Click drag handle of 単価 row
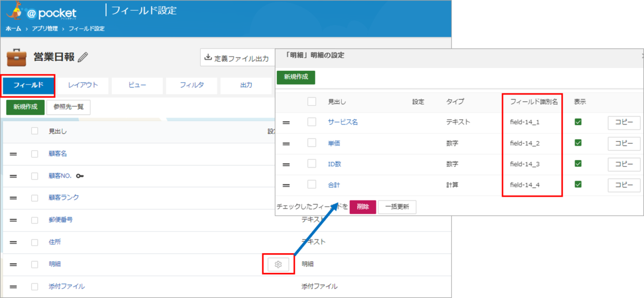 click(286, 144)
